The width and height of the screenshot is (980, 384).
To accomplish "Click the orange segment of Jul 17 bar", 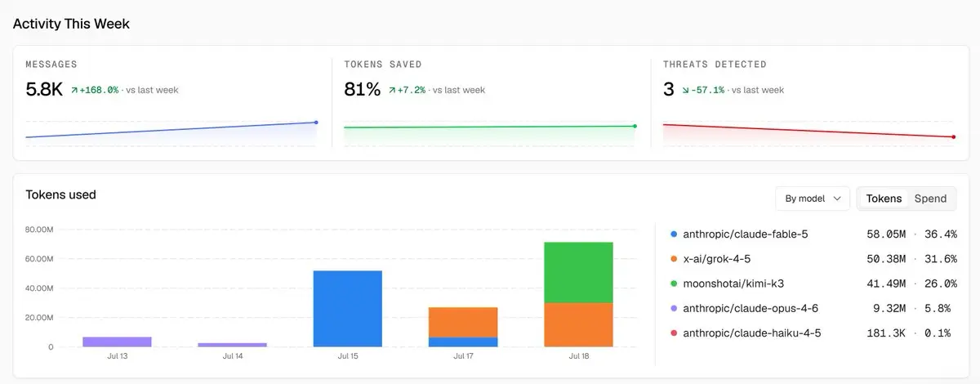I will (463, 322).
